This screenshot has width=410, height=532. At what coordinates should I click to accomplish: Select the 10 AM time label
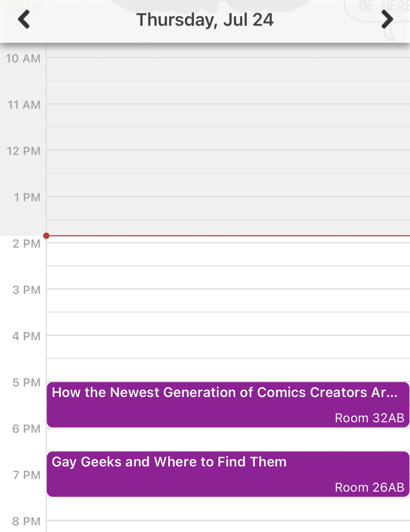coord(23,58)
